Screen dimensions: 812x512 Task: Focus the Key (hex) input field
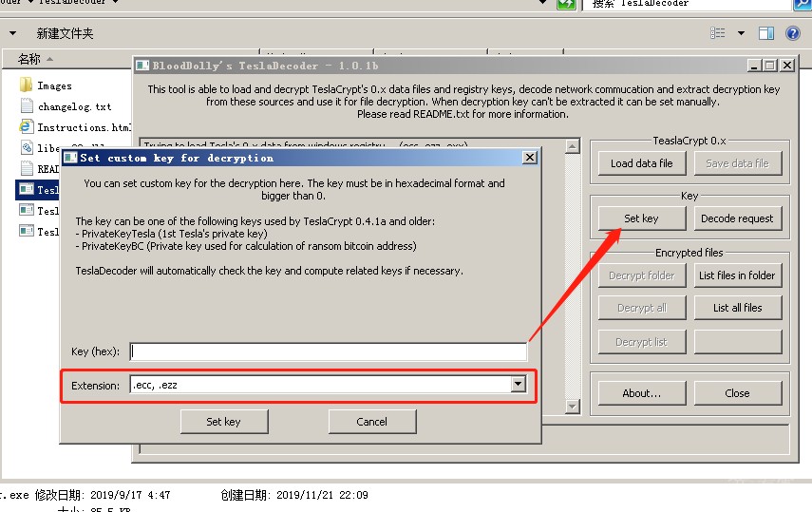click(329, 351)
